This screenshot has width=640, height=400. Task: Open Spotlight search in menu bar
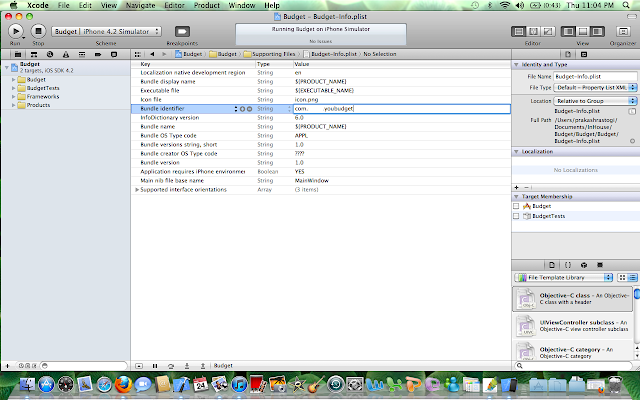point(625,5)
